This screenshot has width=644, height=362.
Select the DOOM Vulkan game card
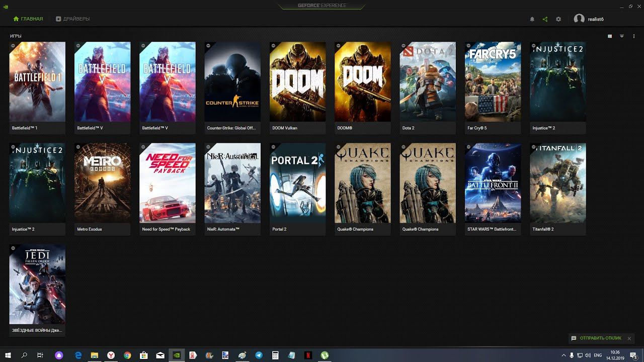tap(297, 88)
